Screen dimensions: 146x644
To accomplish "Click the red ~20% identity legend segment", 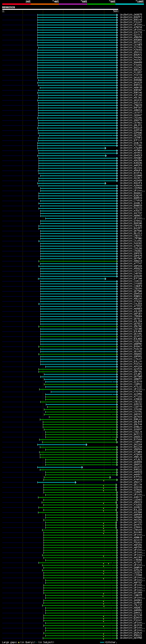I will (16, 4).
